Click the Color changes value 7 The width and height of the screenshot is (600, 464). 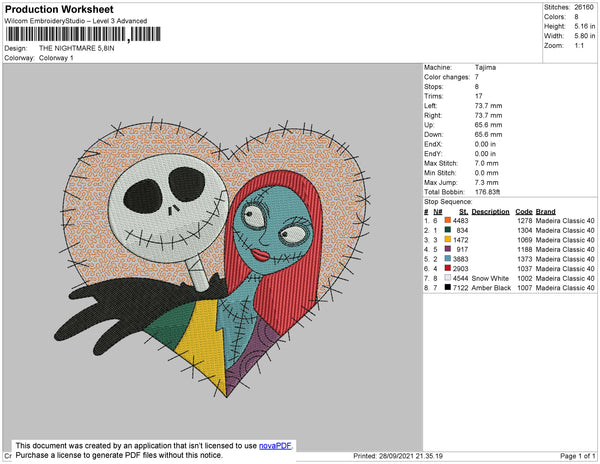(477, 77)
